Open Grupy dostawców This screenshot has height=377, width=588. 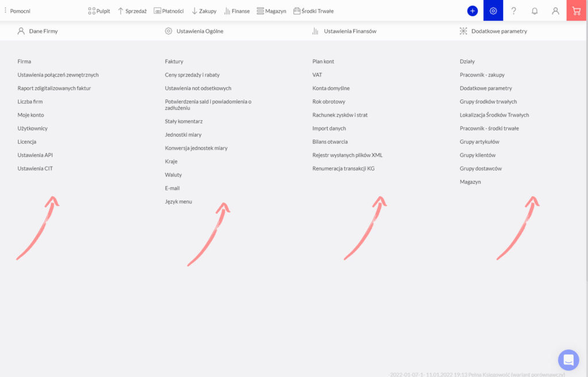pos(481,168)
